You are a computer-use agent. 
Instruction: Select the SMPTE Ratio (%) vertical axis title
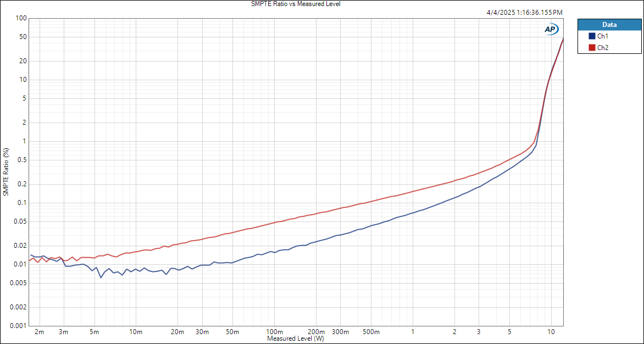(6, 172)
